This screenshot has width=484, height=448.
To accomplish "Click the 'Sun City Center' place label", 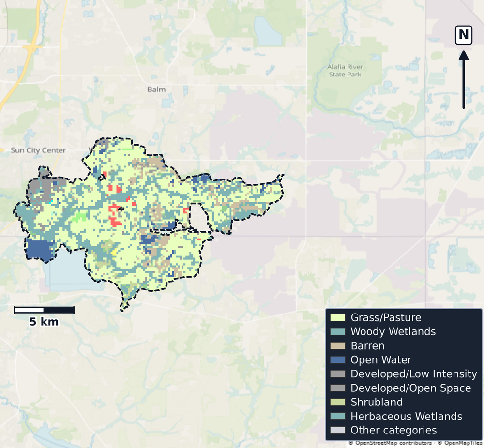I will click(x=38, y=150).
